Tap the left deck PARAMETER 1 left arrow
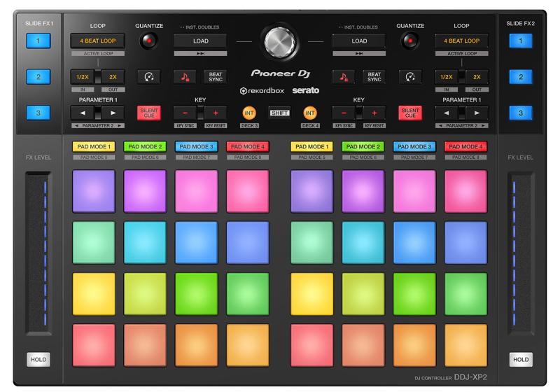Image resolution: width=560 pixels, height=392 pixels. (83, 113)
